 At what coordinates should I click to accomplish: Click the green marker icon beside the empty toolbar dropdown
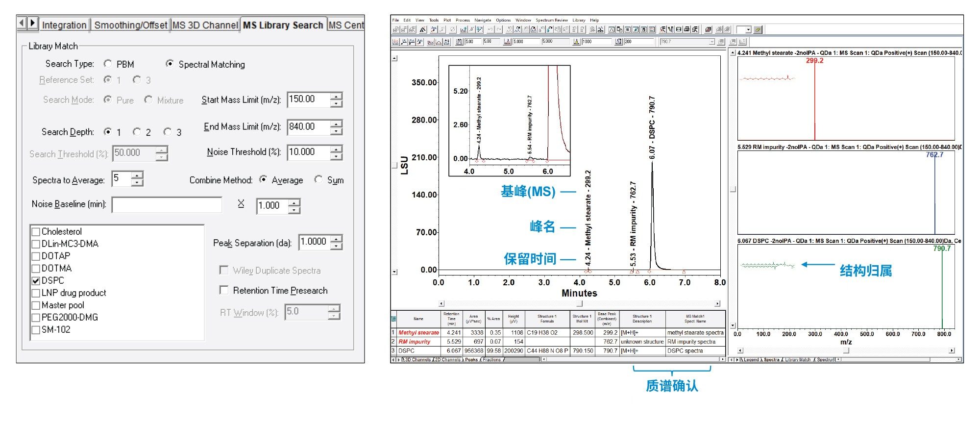(758, 29)
